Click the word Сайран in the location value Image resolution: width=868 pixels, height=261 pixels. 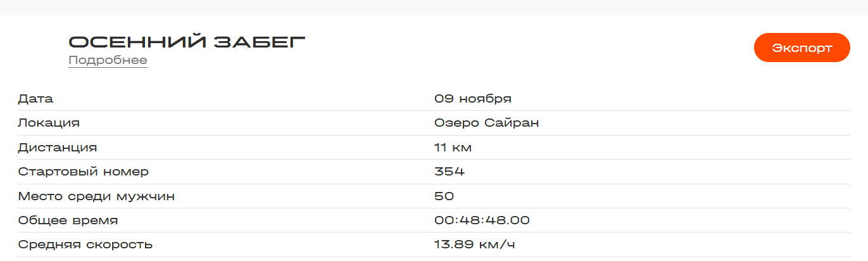tap(512, 123)
